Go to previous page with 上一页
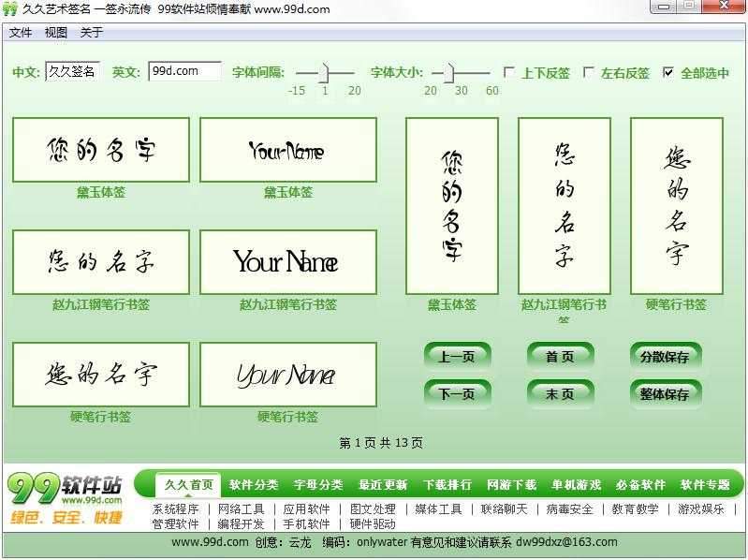 (x=457, y=356)
